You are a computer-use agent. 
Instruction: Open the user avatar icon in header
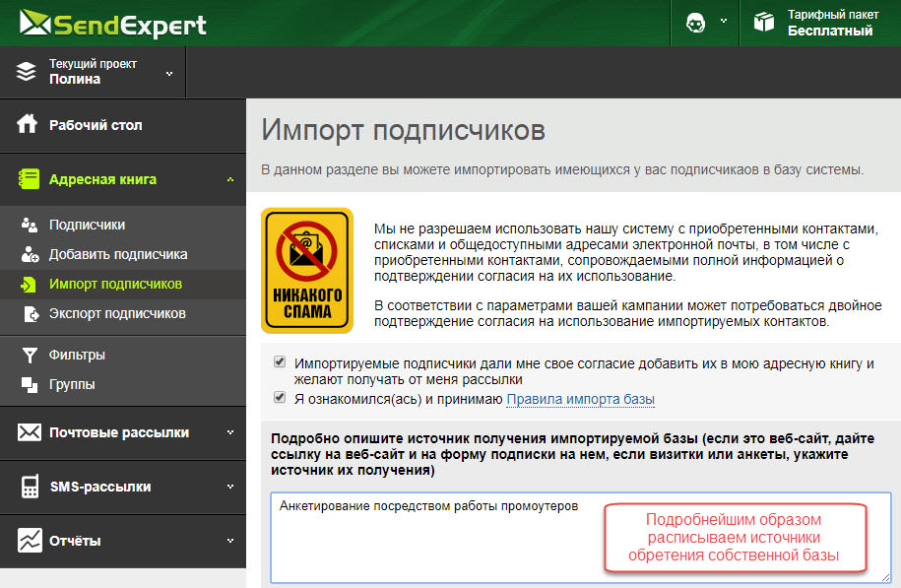(x=695, y=23)
